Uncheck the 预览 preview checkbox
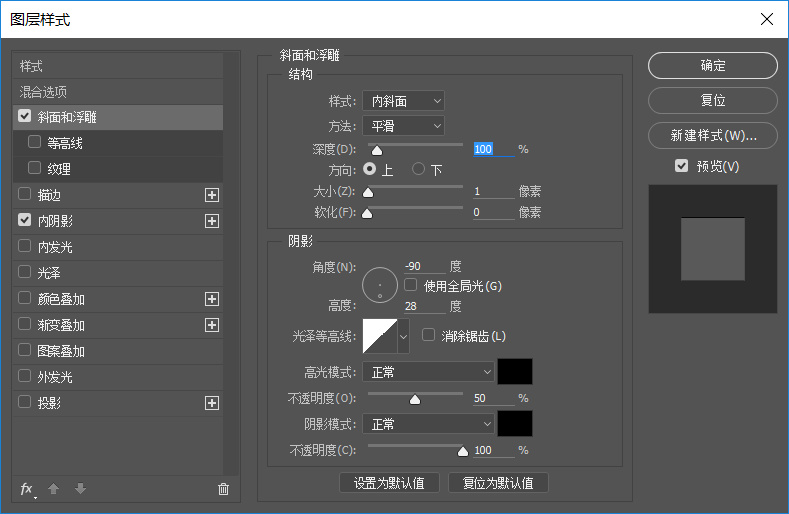The image size is (789, 514). (681, 165)
